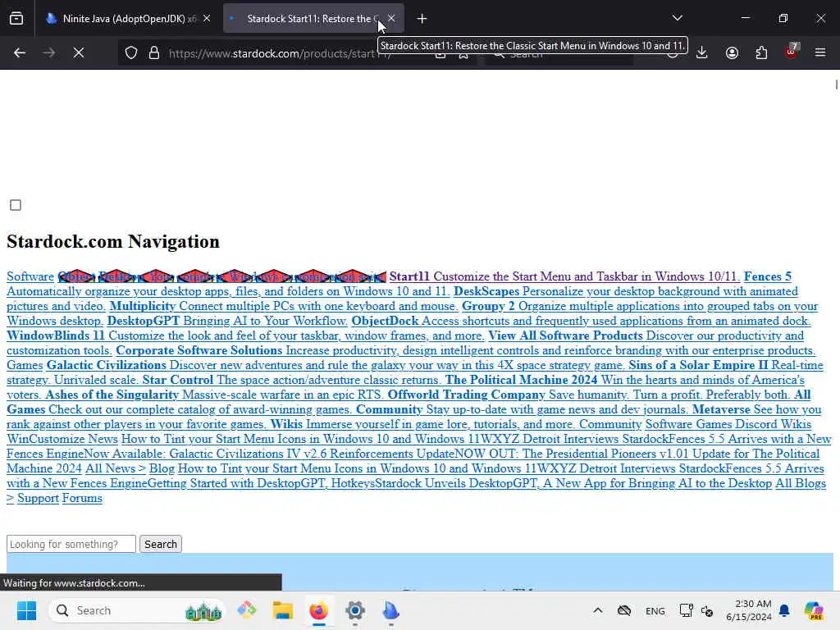Click the Search button beside site field
Image resolution: width=840 pixels, height=630 pixels.
(161, 544)
